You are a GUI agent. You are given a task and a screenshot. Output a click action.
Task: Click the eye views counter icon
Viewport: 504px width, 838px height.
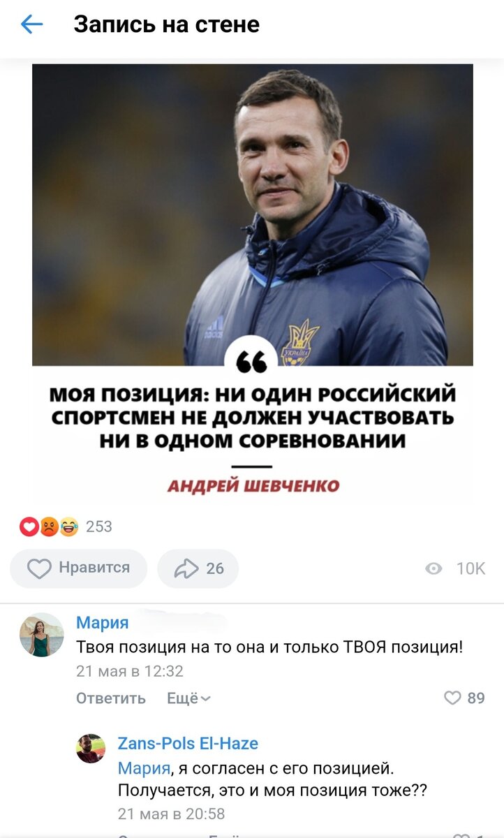tap(433, 569)
